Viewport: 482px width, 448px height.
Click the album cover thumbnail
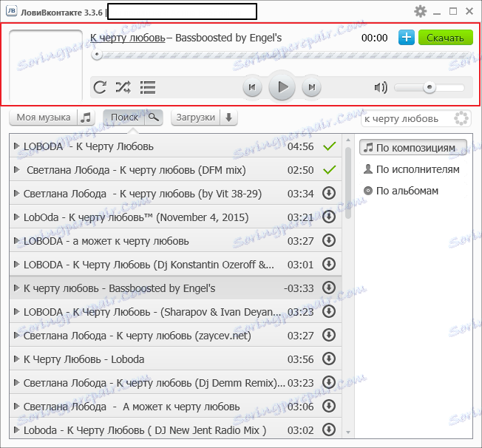click(x=46, y=66)
